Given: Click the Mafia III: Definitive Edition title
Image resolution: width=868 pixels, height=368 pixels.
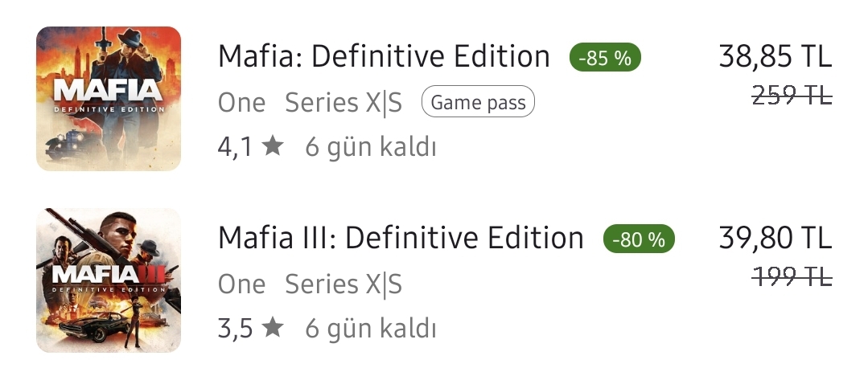Looking at the screenshot, I should pos(401,238).
